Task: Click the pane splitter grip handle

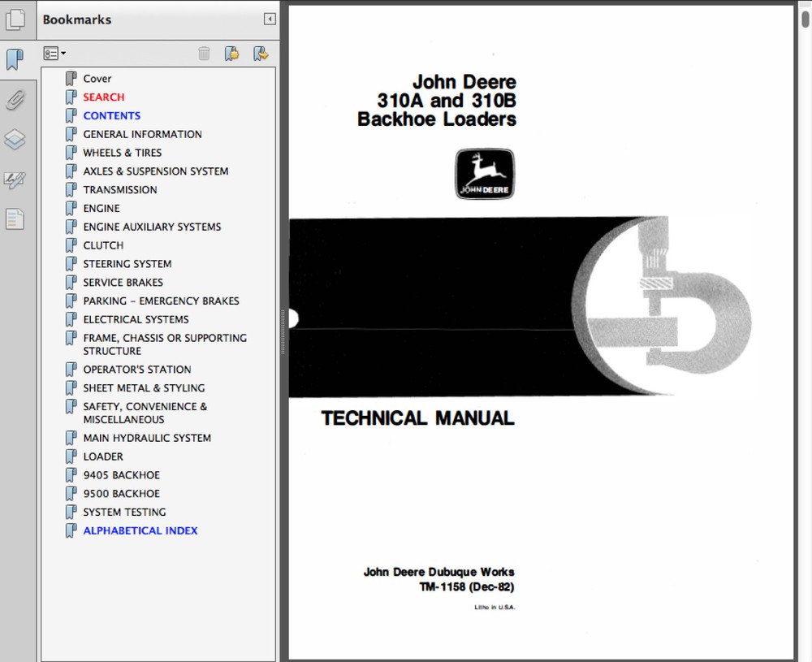Action: pyautogui.click(x=283, y=332)
